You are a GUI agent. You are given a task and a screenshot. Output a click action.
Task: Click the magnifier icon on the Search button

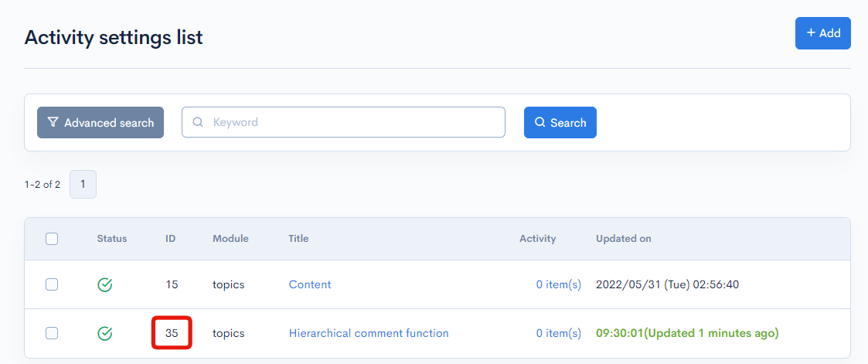540,122
